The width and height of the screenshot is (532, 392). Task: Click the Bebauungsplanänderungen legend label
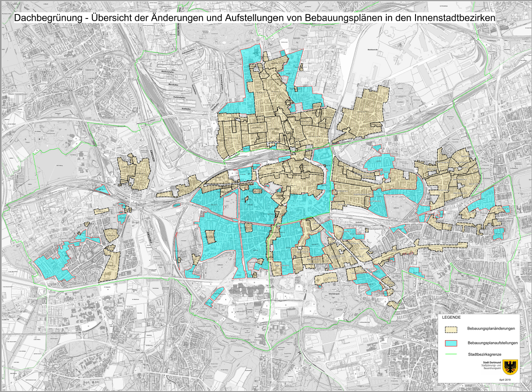pos(491,329)
